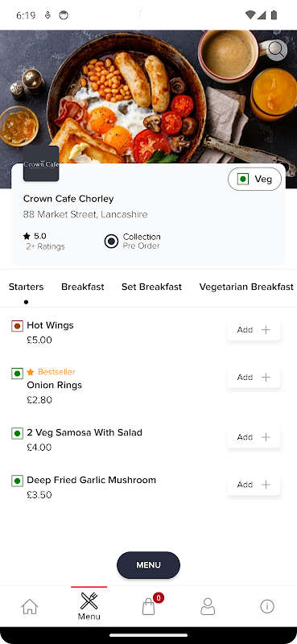297x644 pixels.
Task: Select the Starters tab
Action: 27,287
